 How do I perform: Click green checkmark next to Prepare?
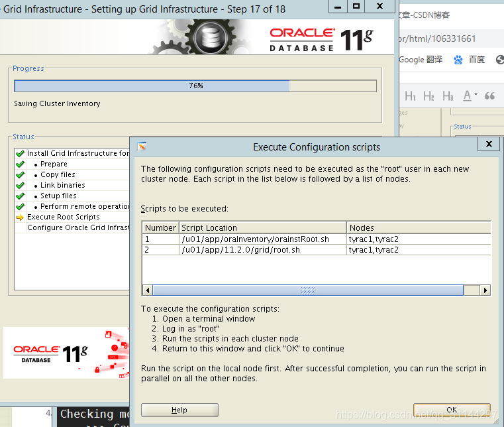[21, 164]
